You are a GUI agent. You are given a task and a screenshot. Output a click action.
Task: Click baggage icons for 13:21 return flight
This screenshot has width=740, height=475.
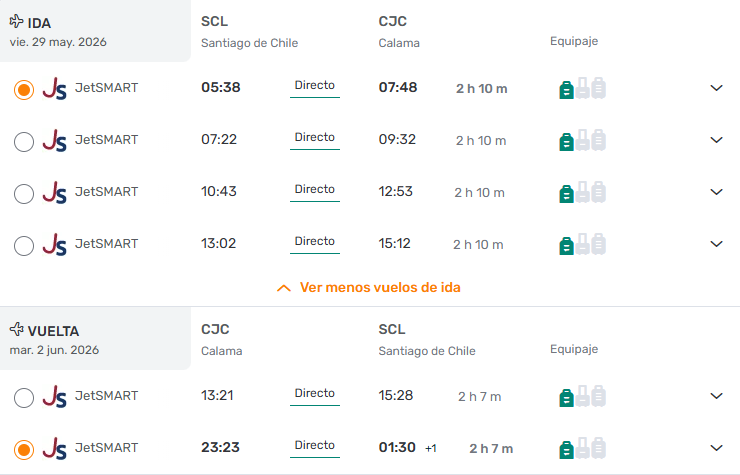582,396
